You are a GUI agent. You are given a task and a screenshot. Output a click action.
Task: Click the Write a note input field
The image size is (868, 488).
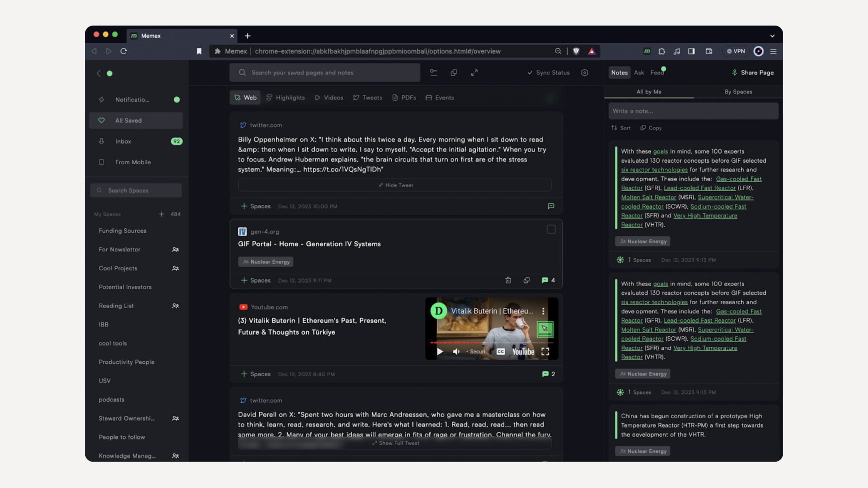pos(693,111)
